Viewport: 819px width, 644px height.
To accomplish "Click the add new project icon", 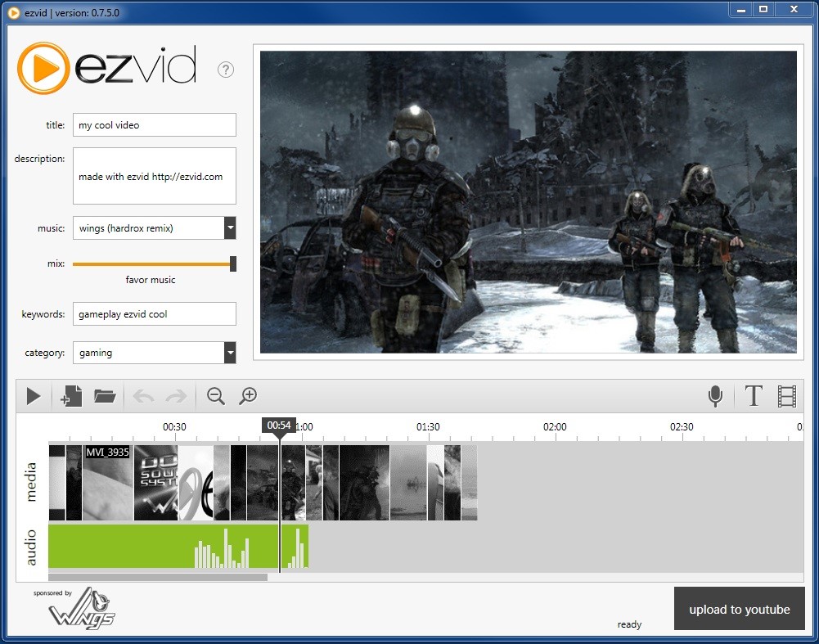I will [x=70, y=397].
